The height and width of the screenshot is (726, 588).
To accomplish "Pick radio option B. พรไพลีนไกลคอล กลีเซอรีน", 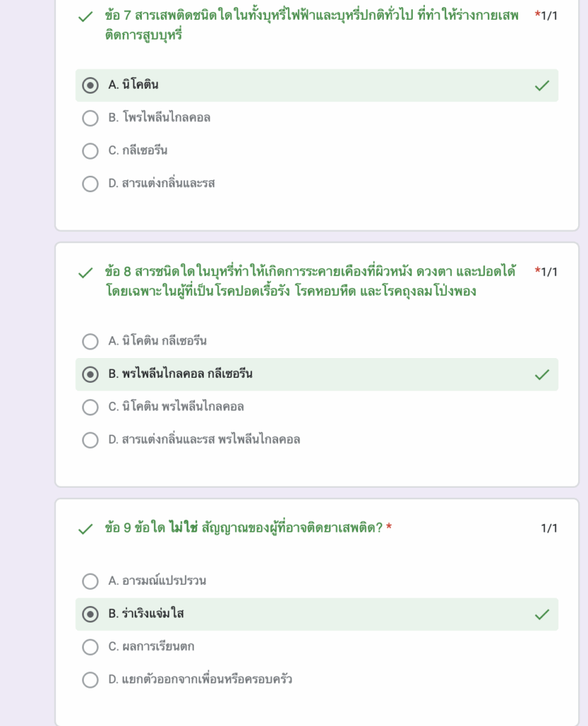I will point(90,374).
